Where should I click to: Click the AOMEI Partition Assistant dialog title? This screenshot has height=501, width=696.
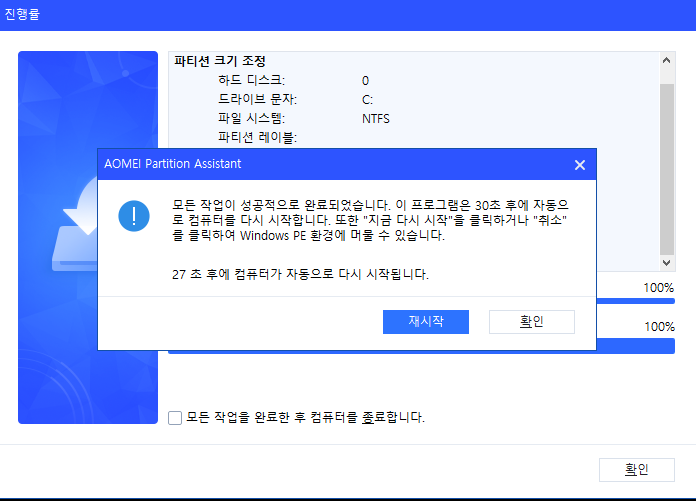click(x=172, y=164)
